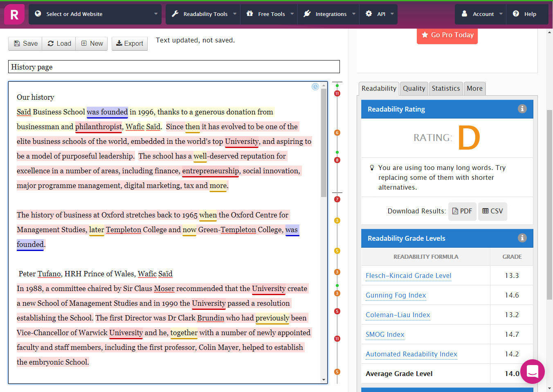Click the text editor scroll-down arrow
Screen dimensions: 553x392
pyautogui.click(x=324, y=380)
